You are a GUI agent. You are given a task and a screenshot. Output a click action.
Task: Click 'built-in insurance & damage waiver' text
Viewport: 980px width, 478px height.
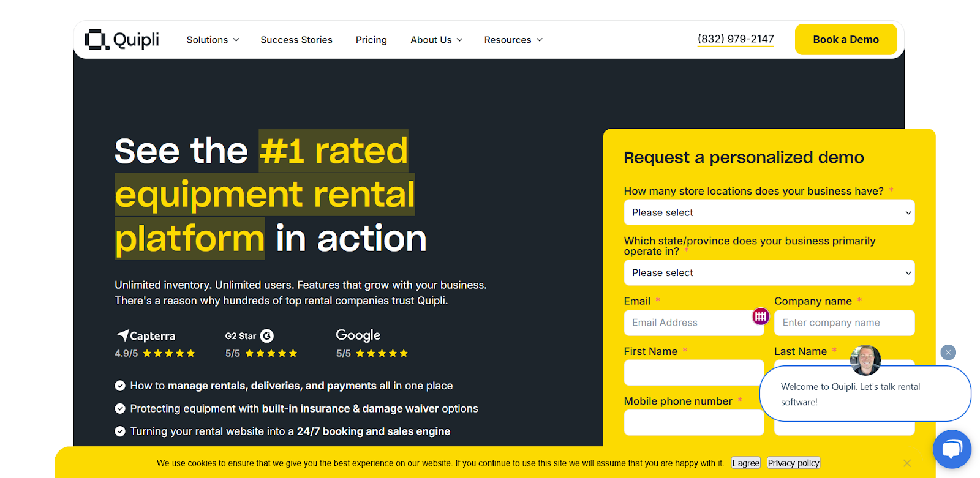350,409
